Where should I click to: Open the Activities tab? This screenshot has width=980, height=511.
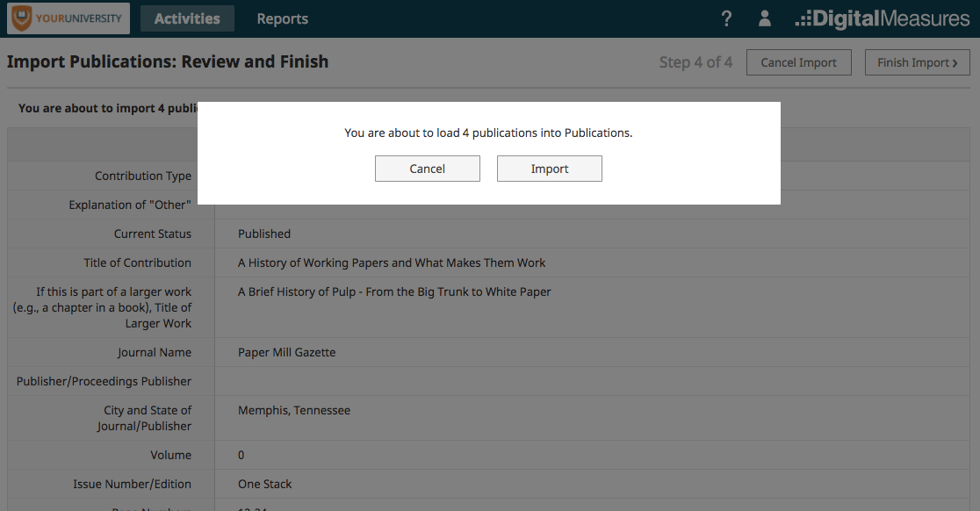(x=187, y=18)
